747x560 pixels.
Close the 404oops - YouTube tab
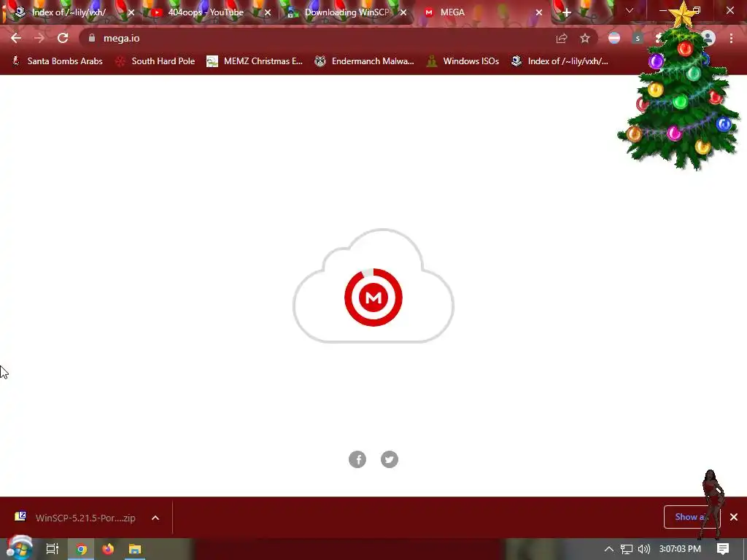click(267, 13)
